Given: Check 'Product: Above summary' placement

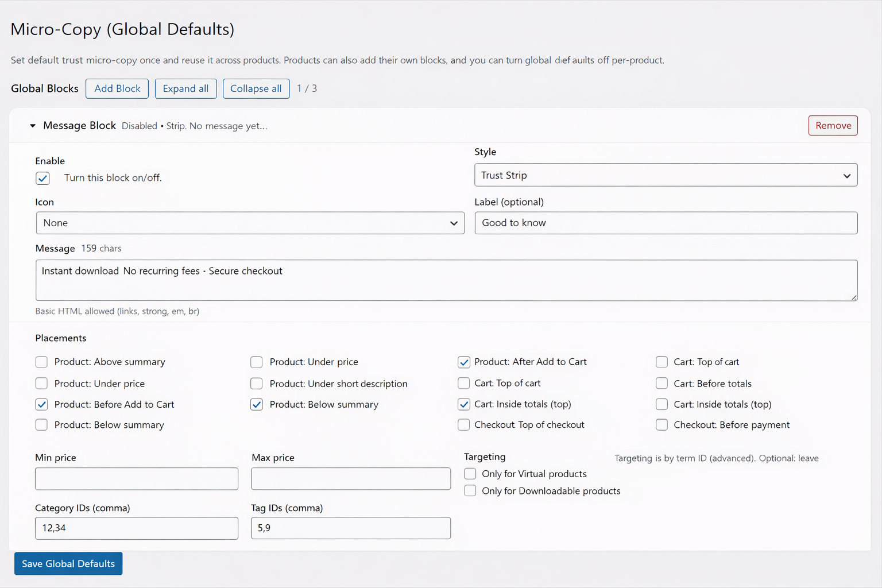Looking at the screenshot, I should [42, 362].
